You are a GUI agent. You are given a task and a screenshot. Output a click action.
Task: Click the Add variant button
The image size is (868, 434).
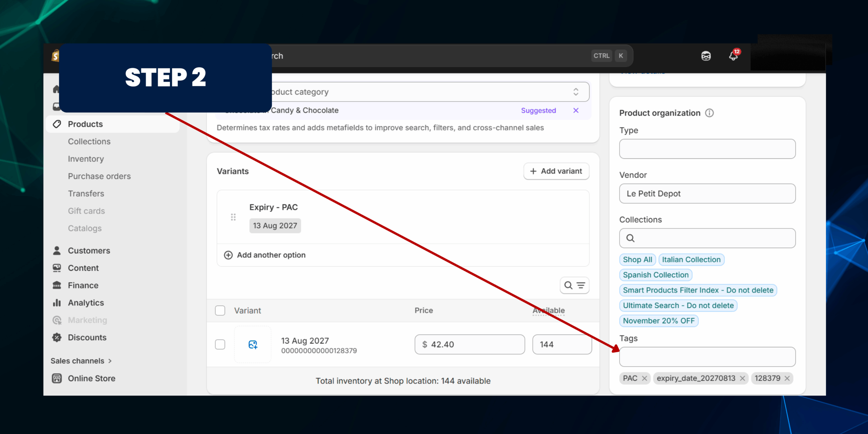tap(556, 171)
